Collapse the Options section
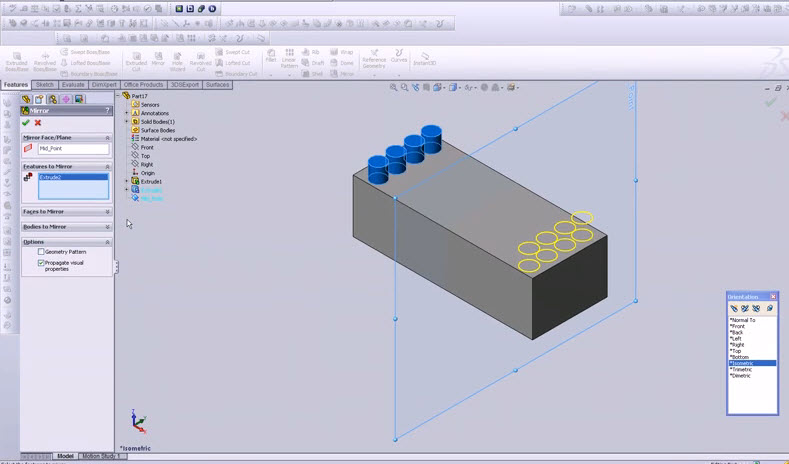 (x=107, y=242)
